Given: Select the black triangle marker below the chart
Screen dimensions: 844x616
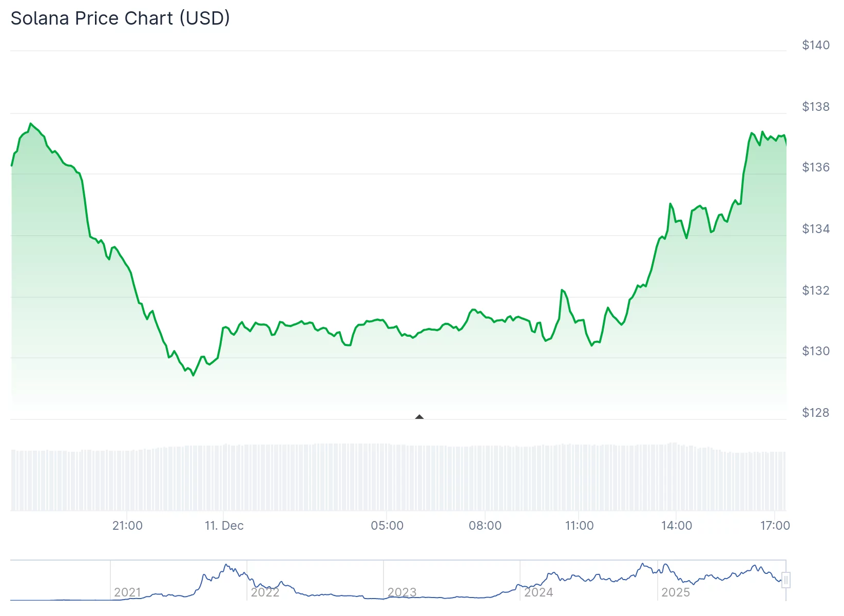Looking at the screenshot, I should pos(420,417).
